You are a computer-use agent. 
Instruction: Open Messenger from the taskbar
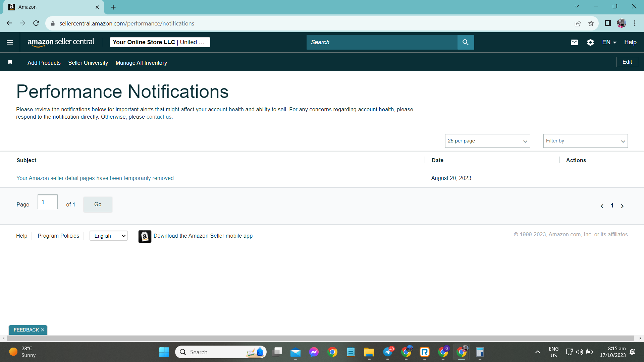pos(314,352)
